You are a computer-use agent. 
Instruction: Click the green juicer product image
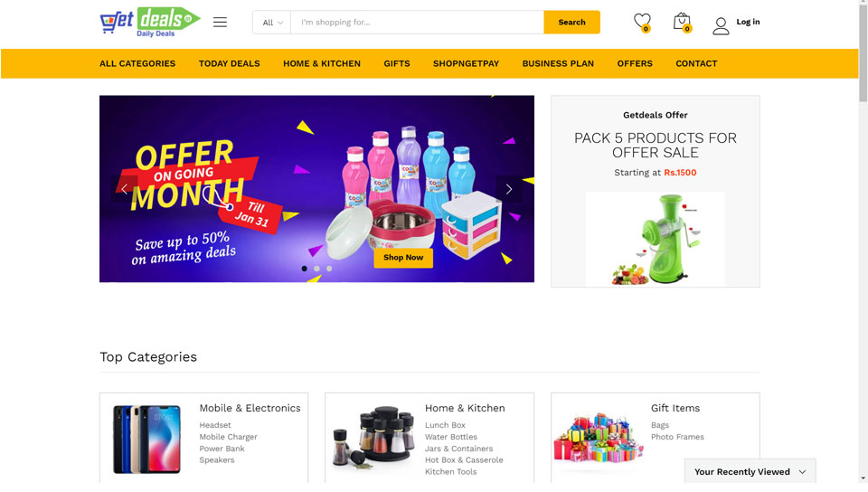656,239
